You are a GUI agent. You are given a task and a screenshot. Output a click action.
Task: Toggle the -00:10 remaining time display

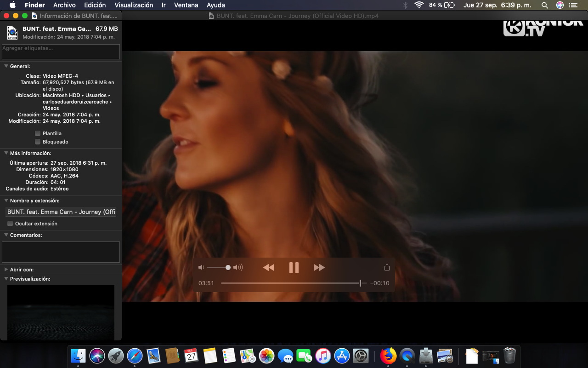380,283
